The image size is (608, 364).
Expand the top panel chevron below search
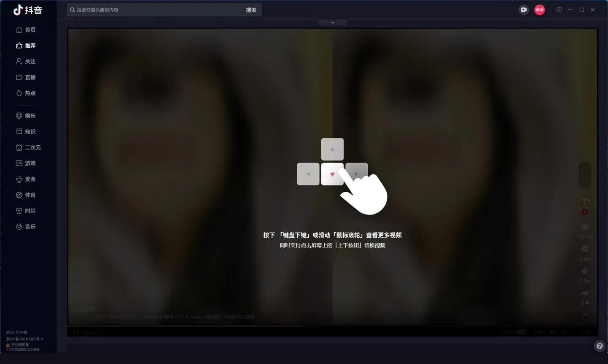click(333, 22)
